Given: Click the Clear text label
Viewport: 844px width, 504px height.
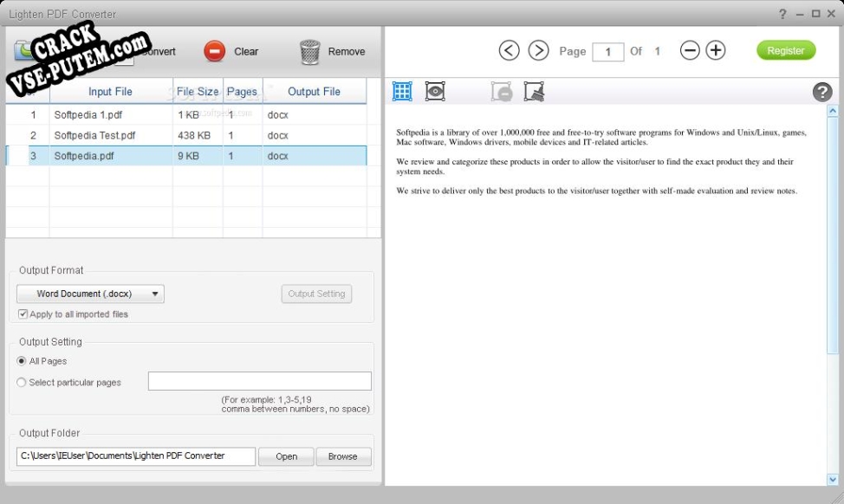Looking at the screenshot, I should point(246,52).
